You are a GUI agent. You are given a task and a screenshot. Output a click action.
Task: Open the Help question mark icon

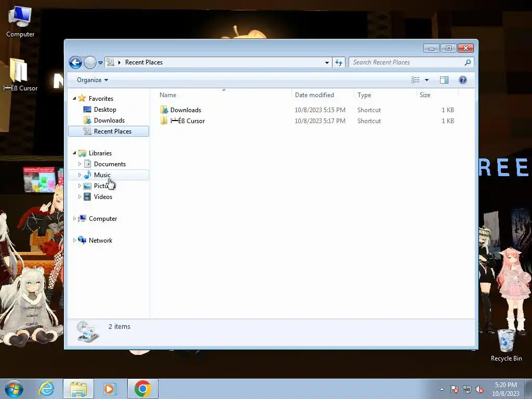[x=463, y=80]
